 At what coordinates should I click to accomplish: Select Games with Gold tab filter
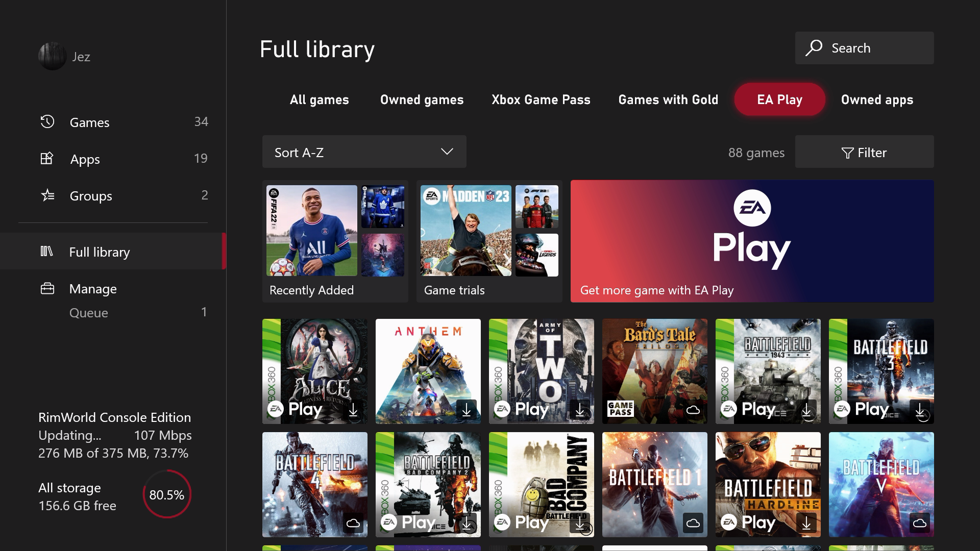(x=668, y=99)
